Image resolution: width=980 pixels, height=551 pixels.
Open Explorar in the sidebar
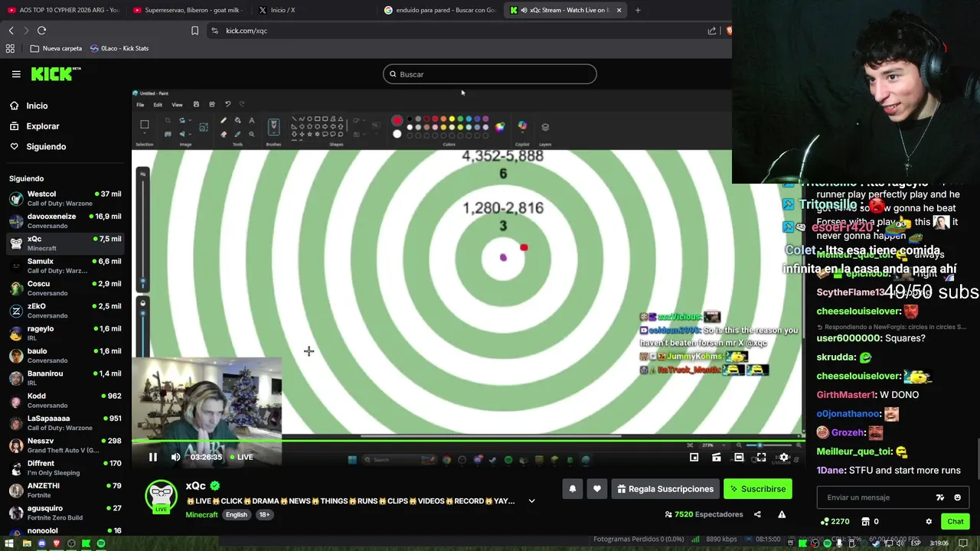[42, 126]
